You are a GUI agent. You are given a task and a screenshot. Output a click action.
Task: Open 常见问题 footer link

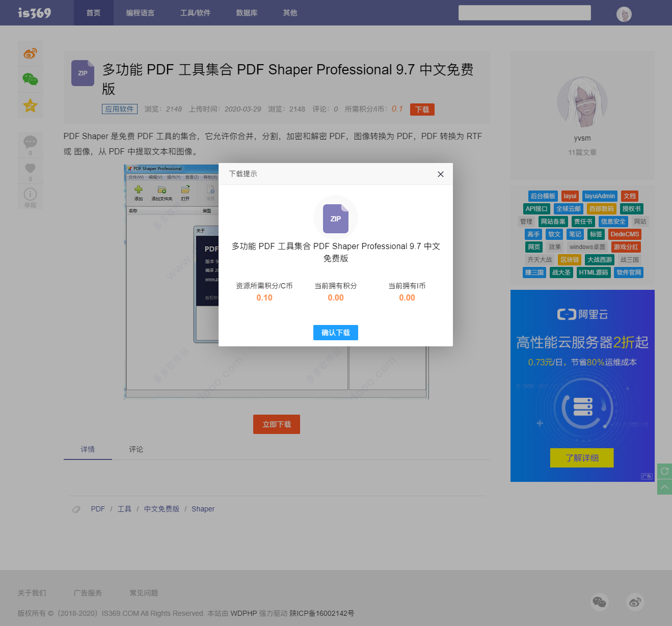coord(144,593)
